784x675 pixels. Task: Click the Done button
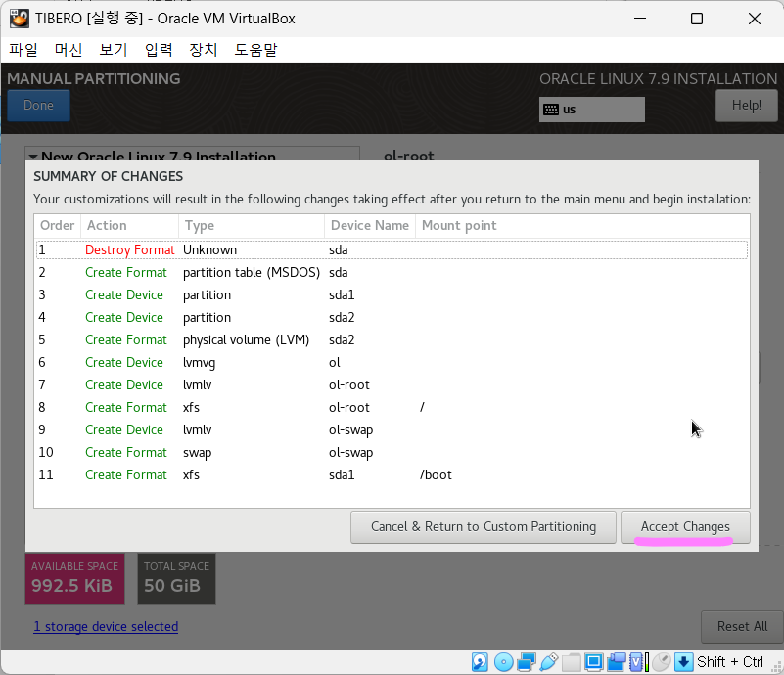[38, 106]
